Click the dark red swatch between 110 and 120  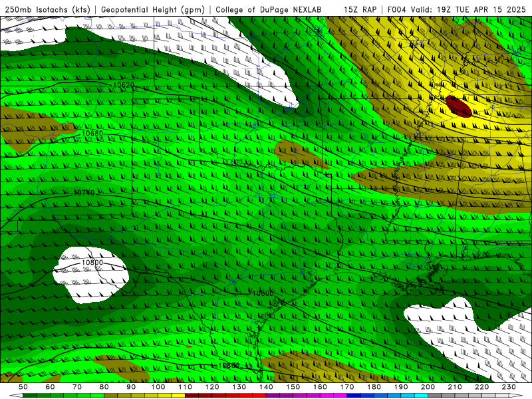[192, 396]
